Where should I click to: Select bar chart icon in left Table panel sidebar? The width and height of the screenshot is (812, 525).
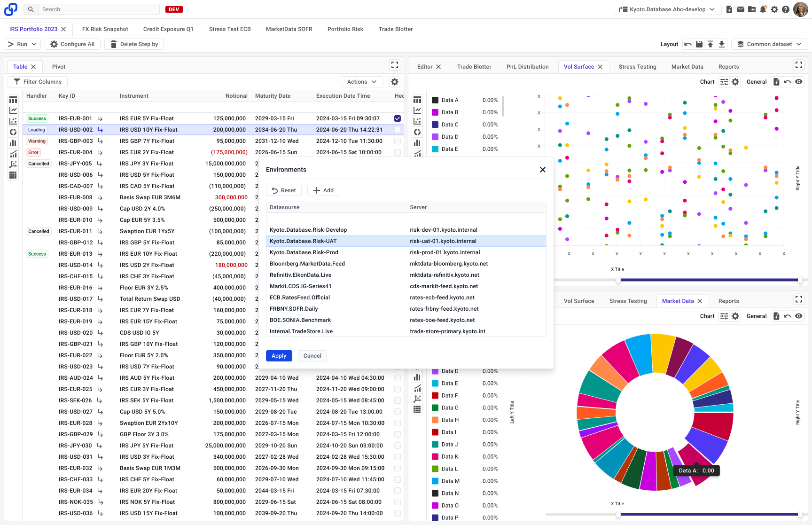pos(13,143)
